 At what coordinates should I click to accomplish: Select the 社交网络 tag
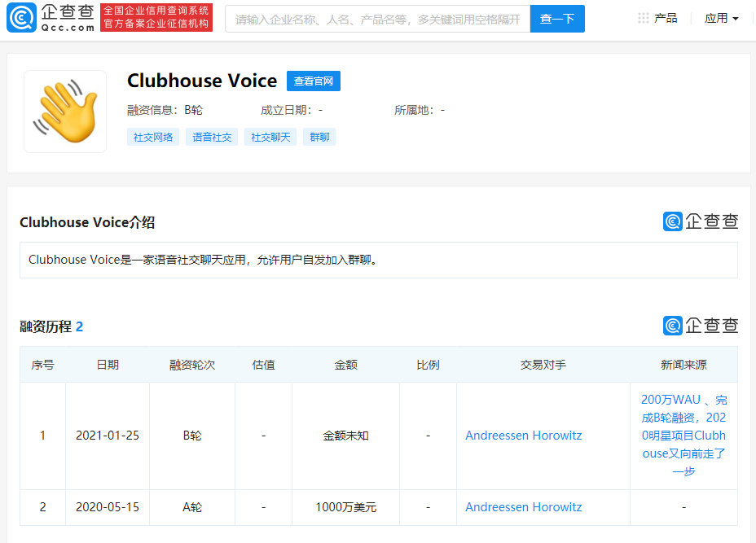[x=153, y=138]
